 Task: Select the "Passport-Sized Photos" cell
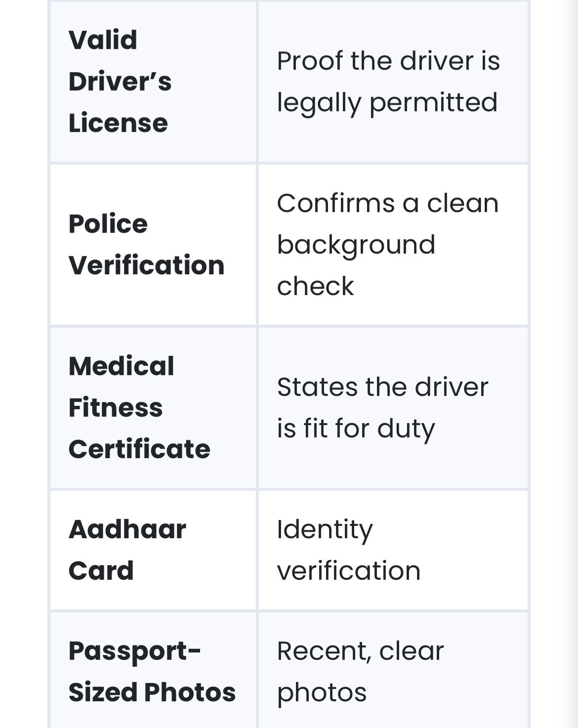pyautogui.click(x=153, y=671)
